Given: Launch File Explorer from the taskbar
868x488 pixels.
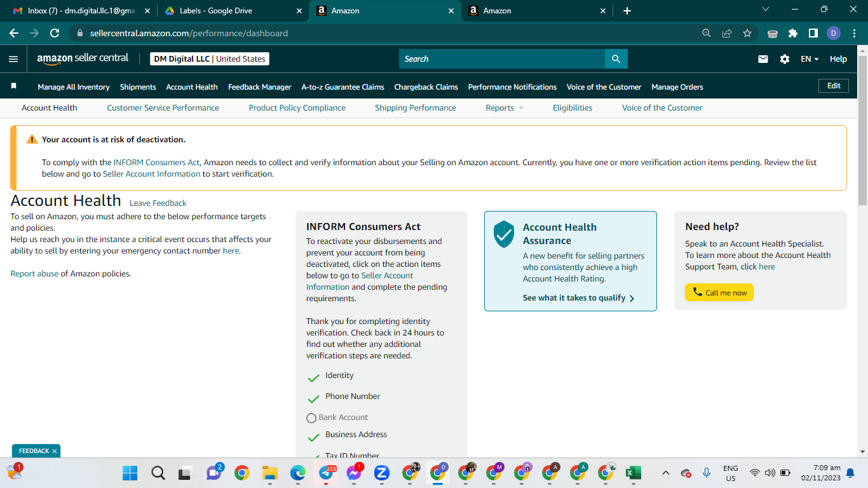Looking at the screenshot, I should click(x=270, y=473).
